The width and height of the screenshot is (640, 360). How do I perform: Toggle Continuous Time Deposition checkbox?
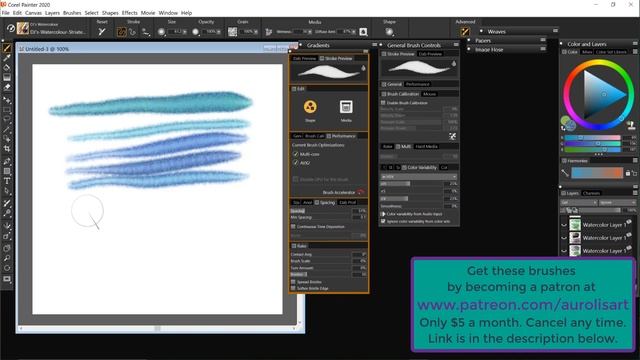click(293, 226)
